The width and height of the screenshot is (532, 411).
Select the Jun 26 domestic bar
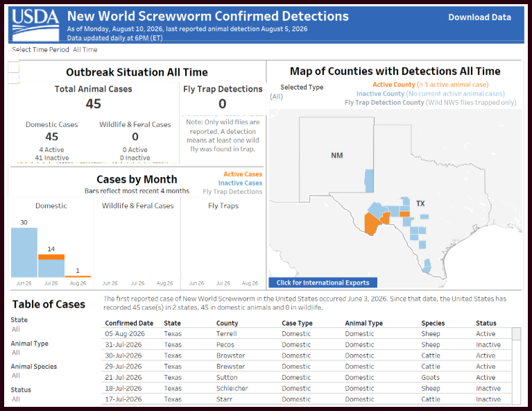(x=24, y=253)
